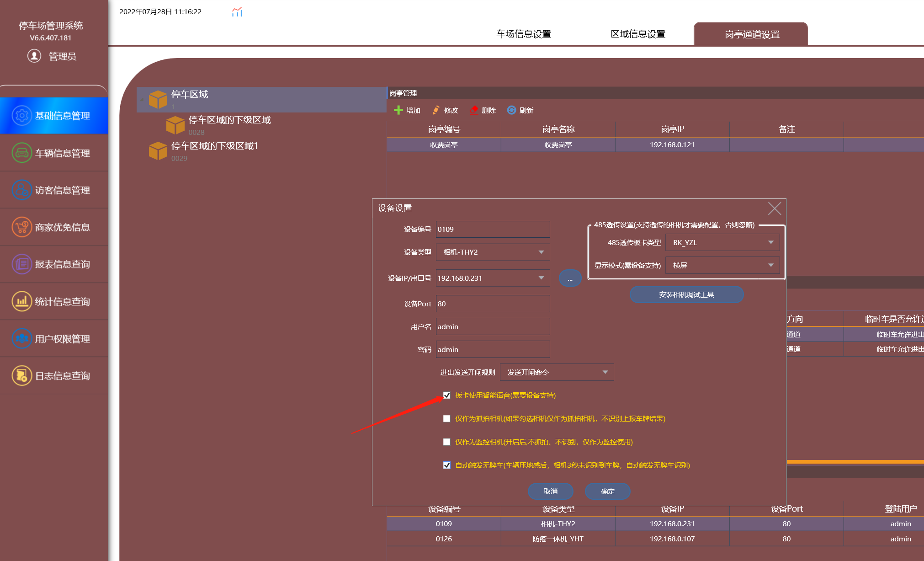Open the 日志信息查询 log icon
The image size is (924, 561).
[x=21, y=375]
